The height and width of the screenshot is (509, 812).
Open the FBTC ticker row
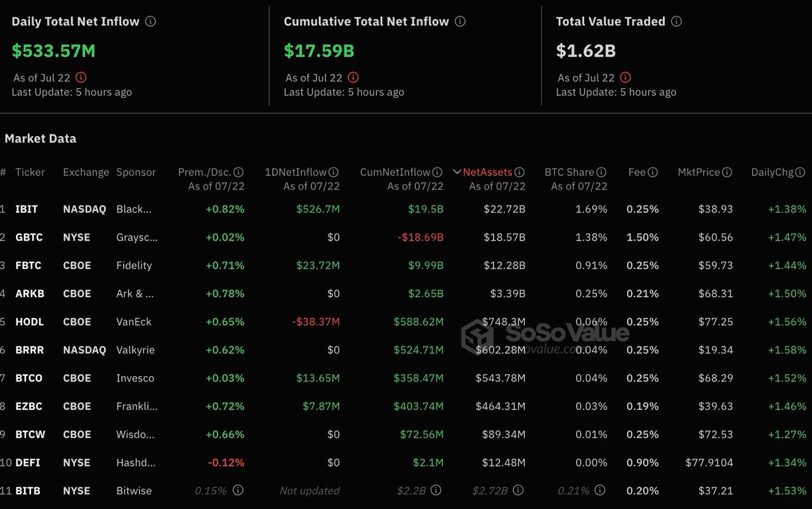(x=29, y=265)
